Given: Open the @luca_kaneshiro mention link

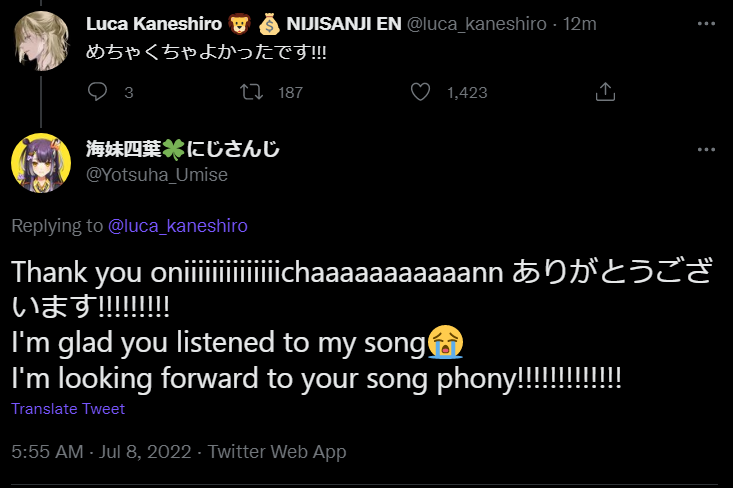Looking at the screenshot, I should point(177,226).
